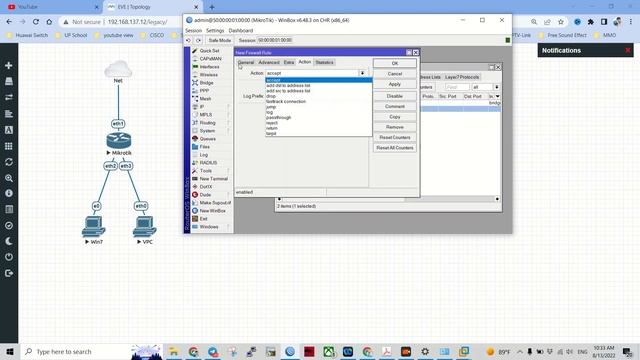640x360 pixels.
Task: Switch to the General tab
Action: pos(246,62)
